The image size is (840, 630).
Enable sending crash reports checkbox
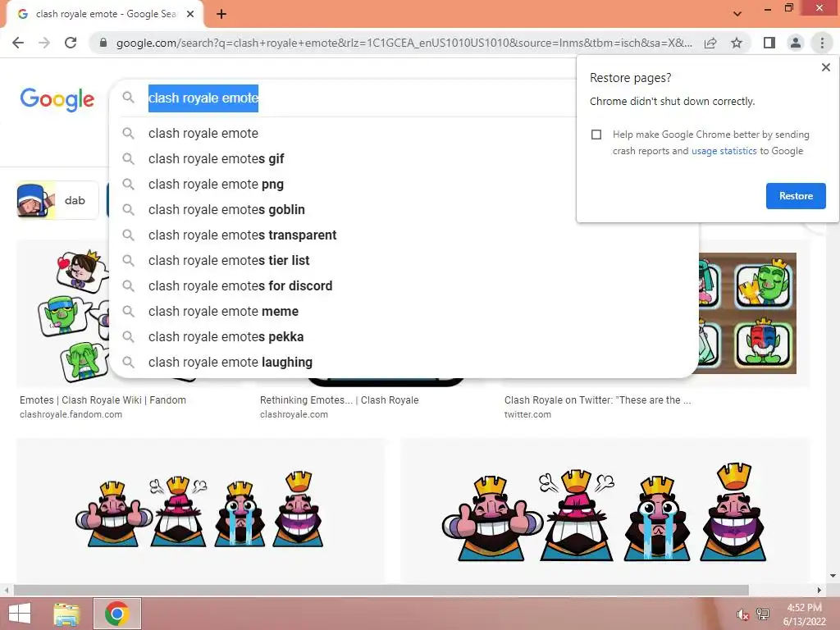tap(596, 135)
